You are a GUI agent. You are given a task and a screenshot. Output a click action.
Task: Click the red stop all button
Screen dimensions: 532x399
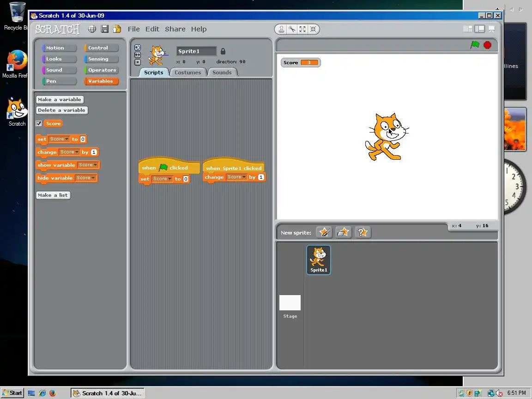click(x=487, y=45)
